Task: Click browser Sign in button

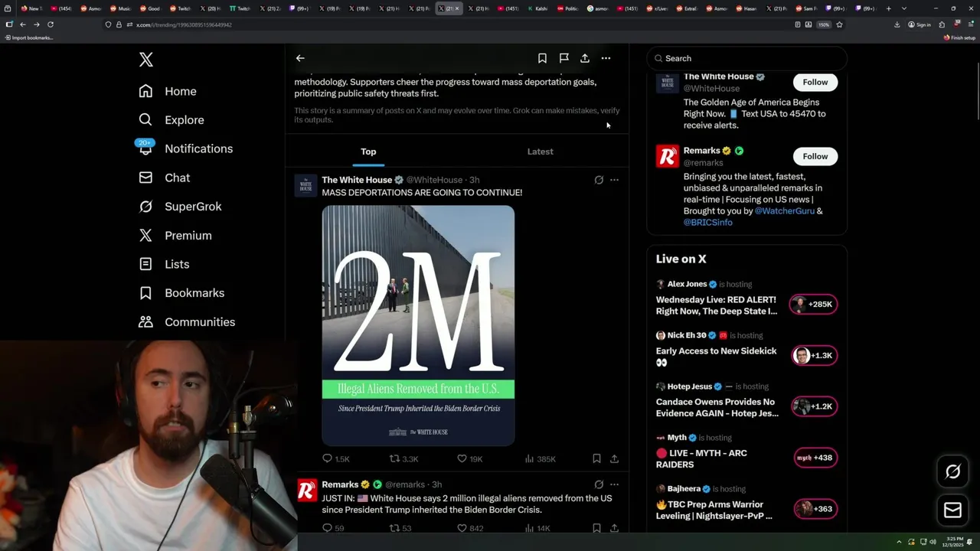Action: 920,24
